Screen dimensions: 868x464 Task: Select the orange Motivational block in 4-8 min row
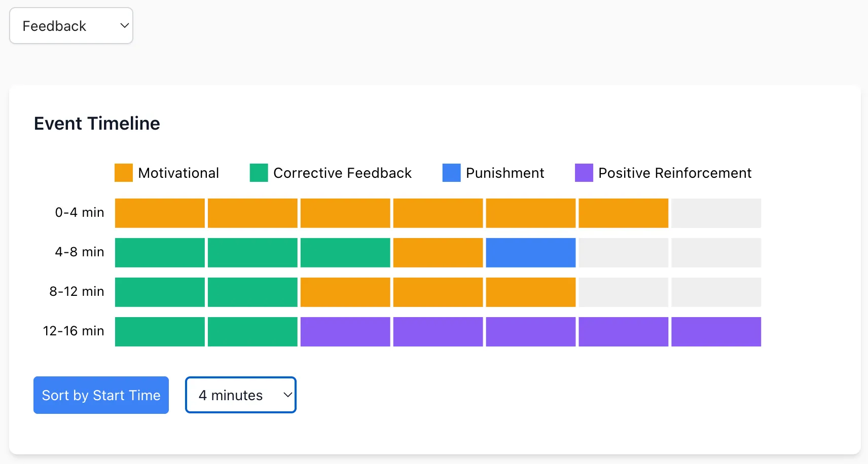pos(438,253)
